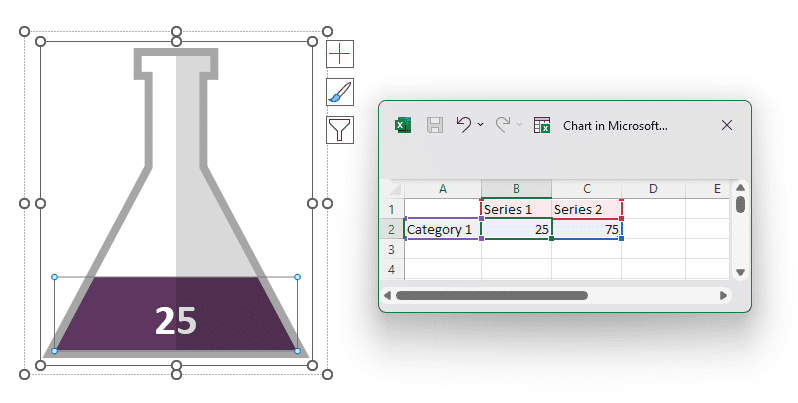Select row 4 header
Screen dimensions: 798x403
(392, 269)
